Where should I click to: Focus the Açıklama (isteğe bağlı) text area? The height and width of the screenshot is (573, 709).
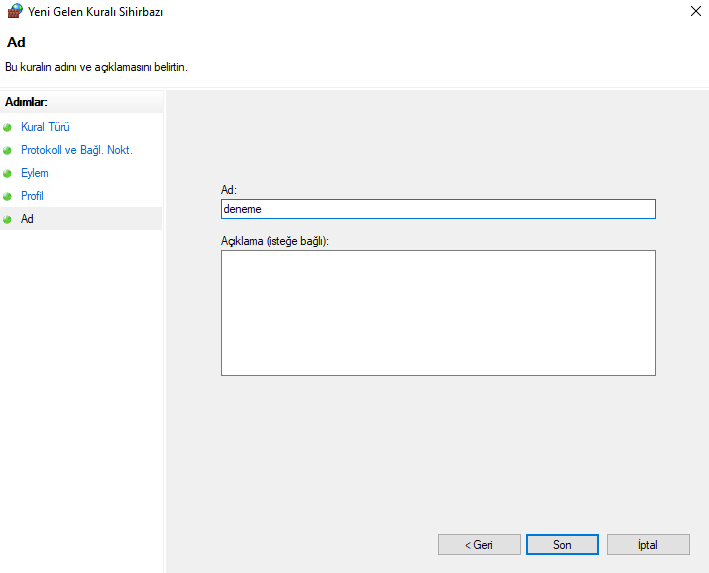click(438, 313)
